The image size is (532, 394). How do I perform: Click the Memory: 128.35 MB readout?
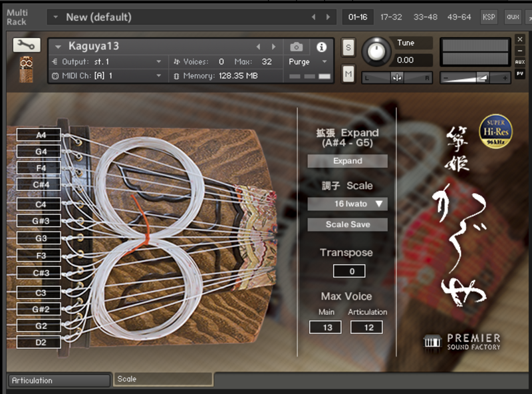coord(221,76)
